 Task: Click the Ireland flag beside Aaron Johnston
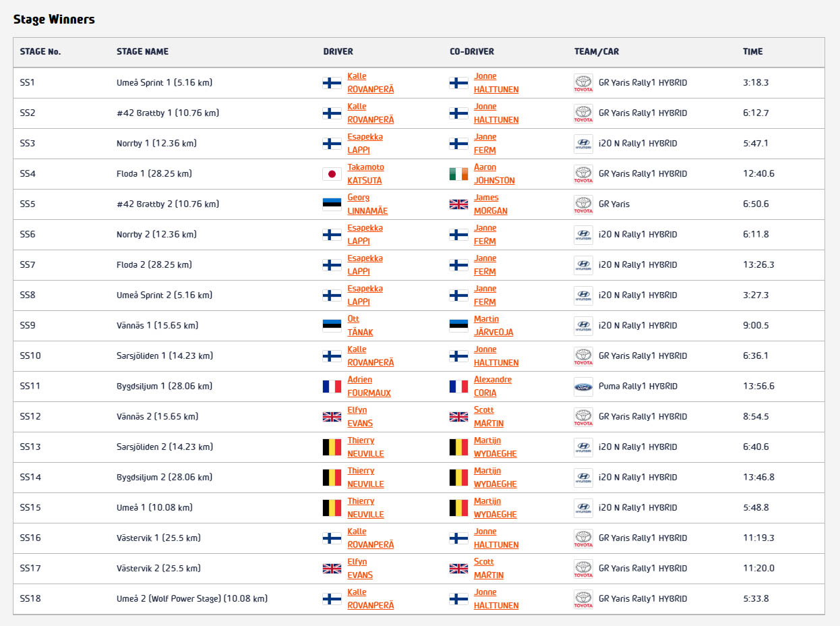[x=458, y=174]
